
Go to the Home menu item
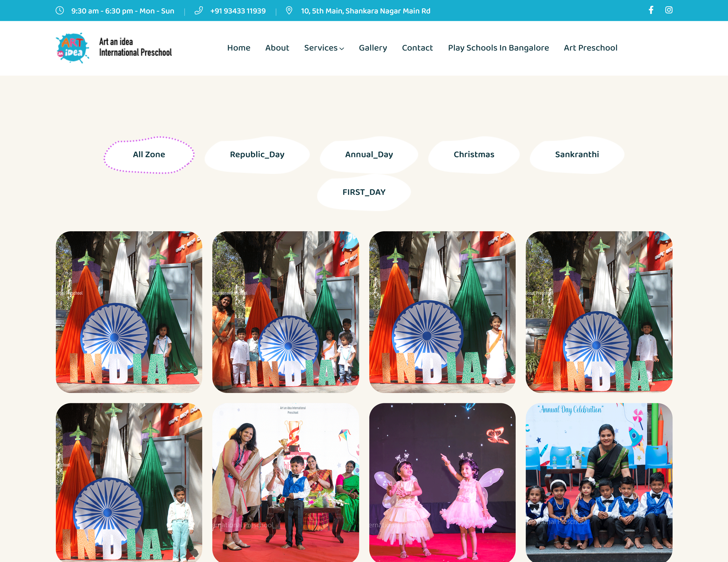pos(239,48)
